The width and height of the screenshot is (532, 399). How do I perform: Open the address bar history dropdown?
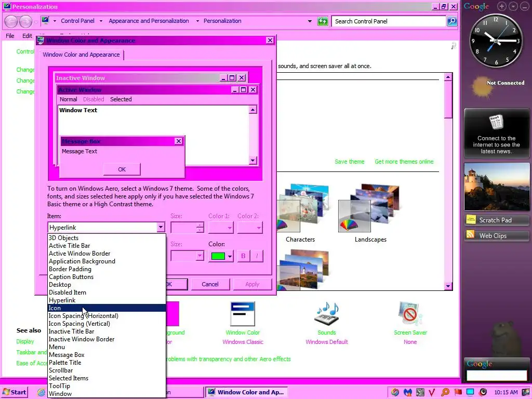(x=310, y=21)
